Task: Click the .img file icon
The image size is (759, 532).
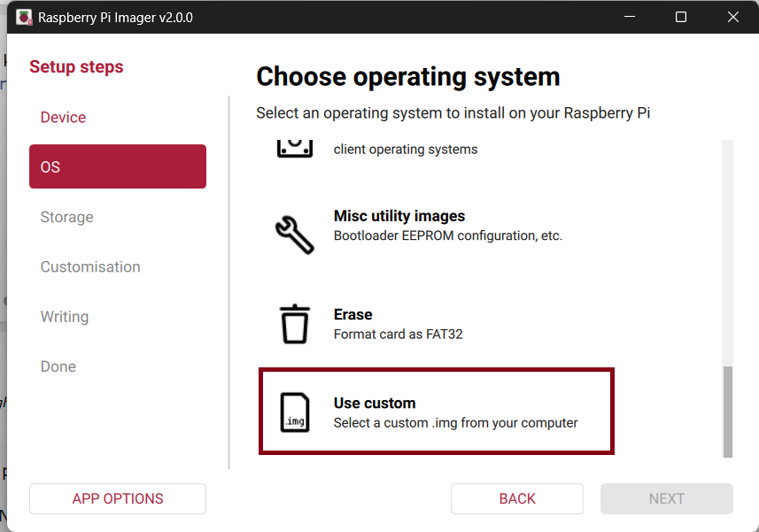Action: [295, 412]
